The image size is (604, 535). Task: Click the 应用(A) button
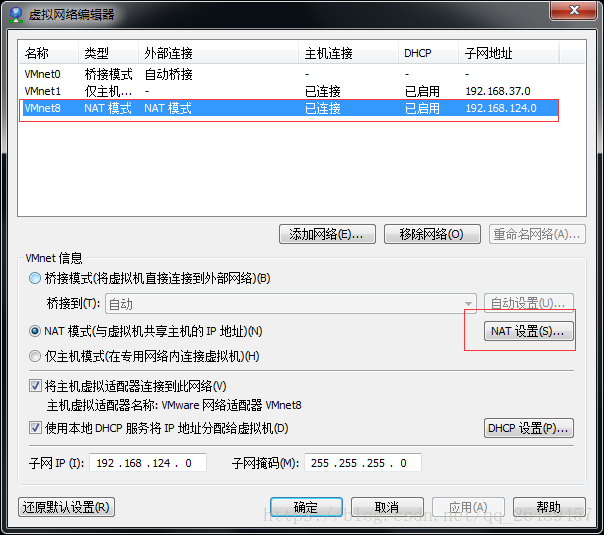(x=468, y=507)
